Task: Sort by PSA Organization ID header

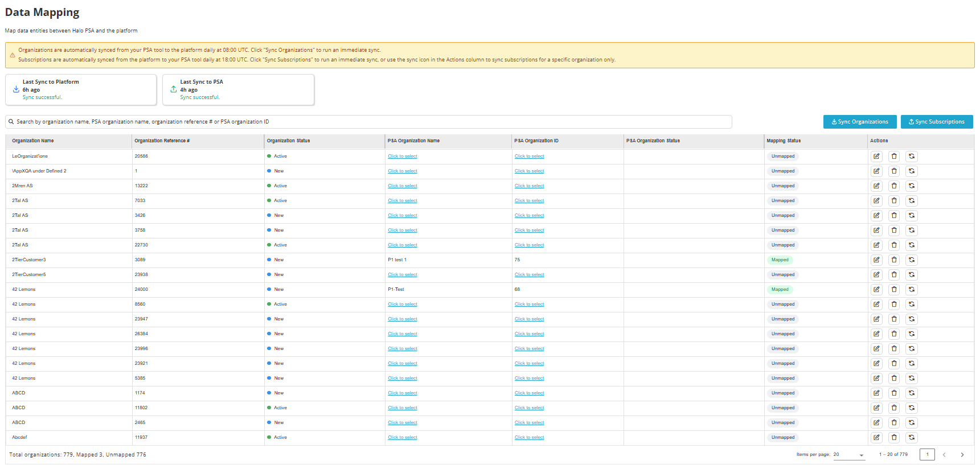Action: pyautogui.click(x=536, y=141)
